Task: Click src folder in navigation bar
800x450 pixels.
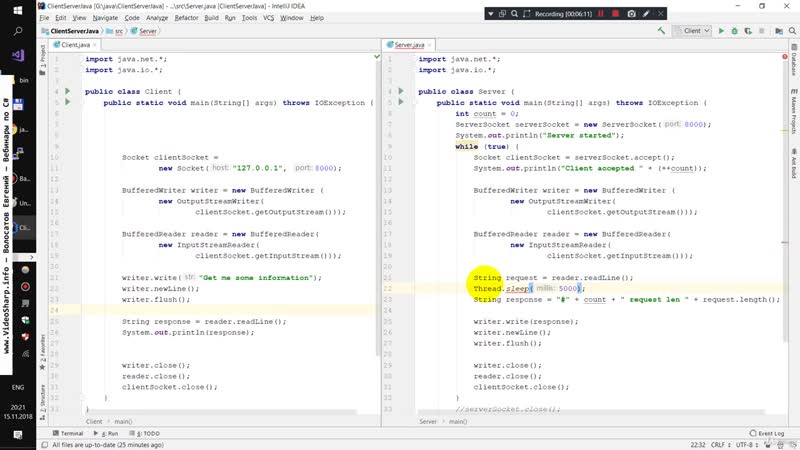Action: tap(115, 31)
